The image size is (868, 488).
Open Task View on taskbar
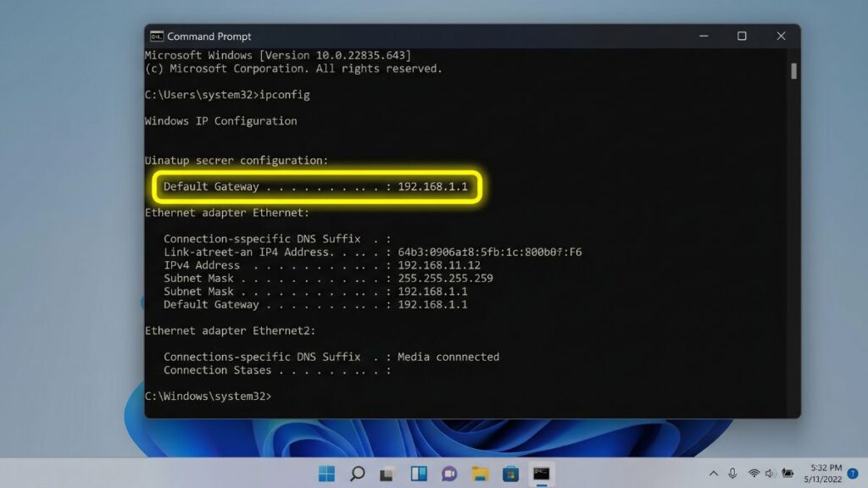(387, 474)
